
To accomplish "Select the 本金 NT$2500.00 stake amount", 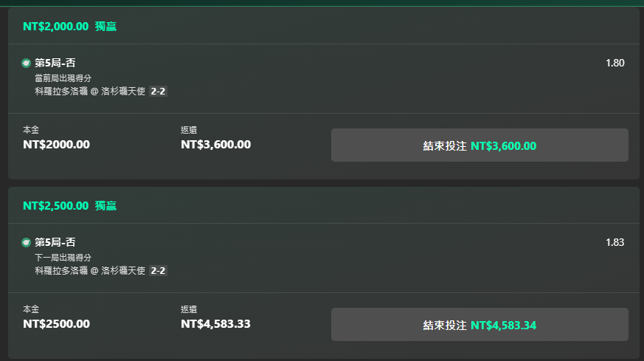I will click(56, 323).
